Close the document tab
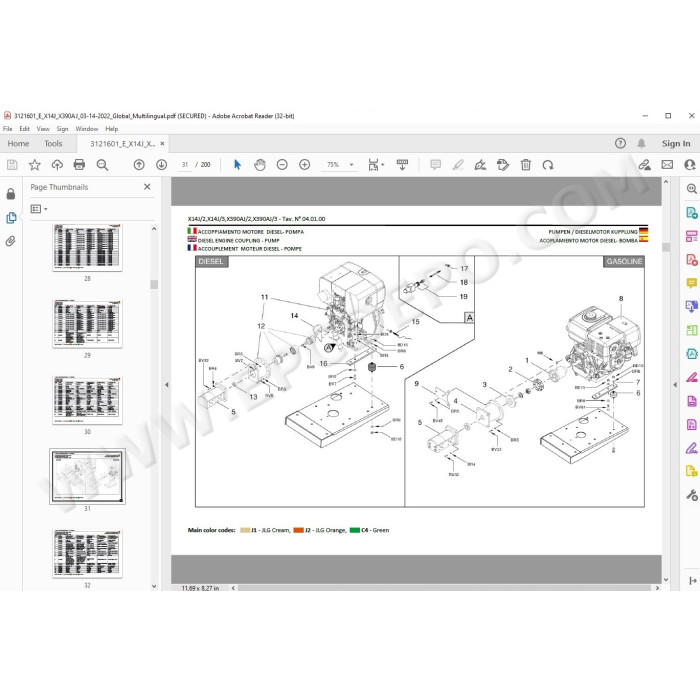 162,144
